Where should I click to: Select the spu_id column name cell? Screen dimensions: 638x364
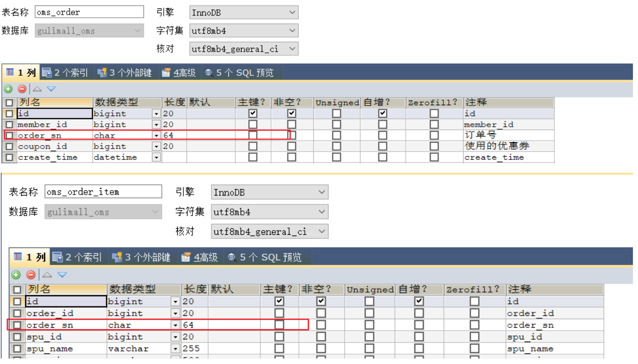(x=66, y=337)
